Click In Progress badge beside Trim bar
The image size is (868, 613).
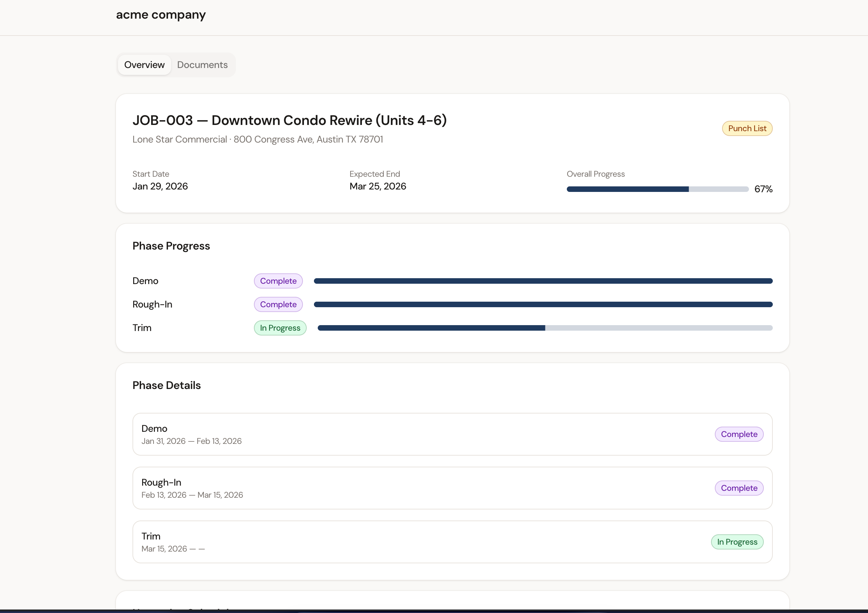[280, 328]
